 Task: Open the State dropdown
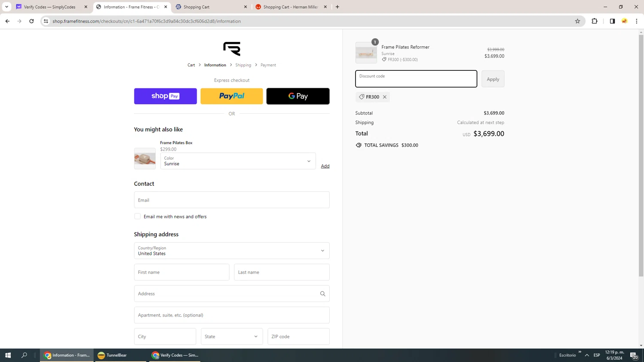pos(232,337)
